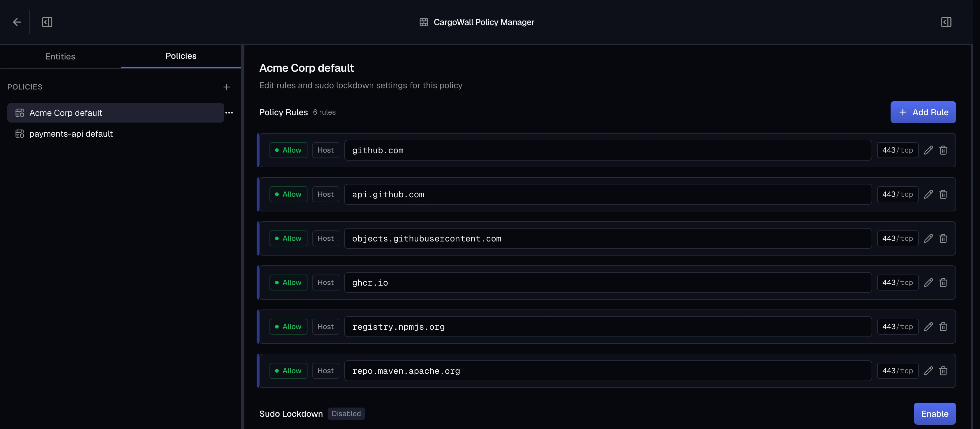The width and height of the screenshot is (980, 429).
Task: Click the Disabled status badge
Action: (x=346, y=414)
